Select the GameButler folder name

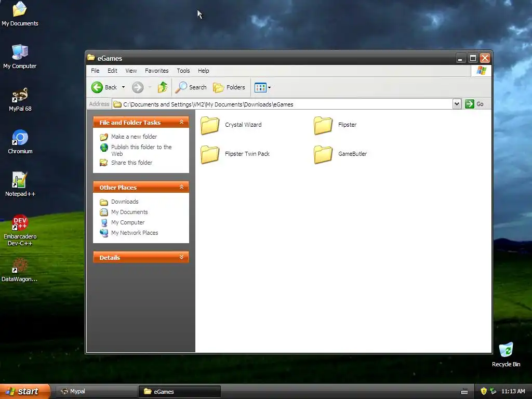(353, 154)
